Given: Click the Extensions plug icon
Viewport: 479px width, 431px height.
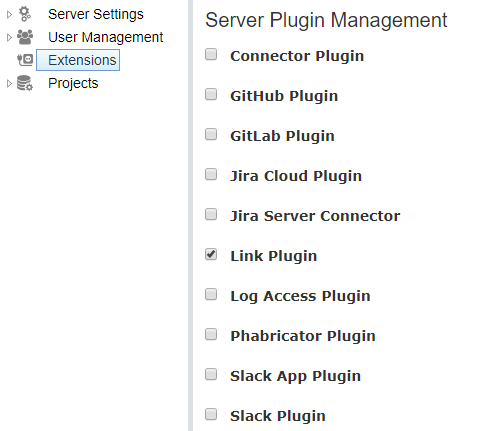Looking at the screenshot, I should tap(25, 60).
